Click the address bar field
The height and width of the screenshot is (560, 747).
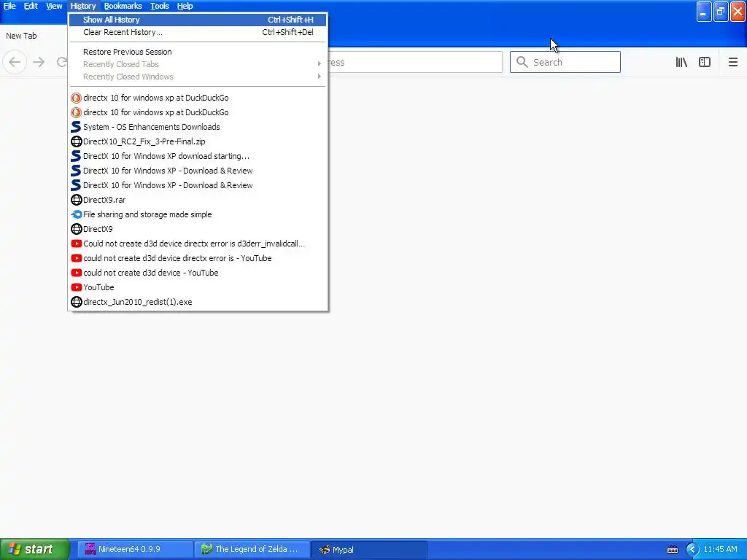coord(414,63)
